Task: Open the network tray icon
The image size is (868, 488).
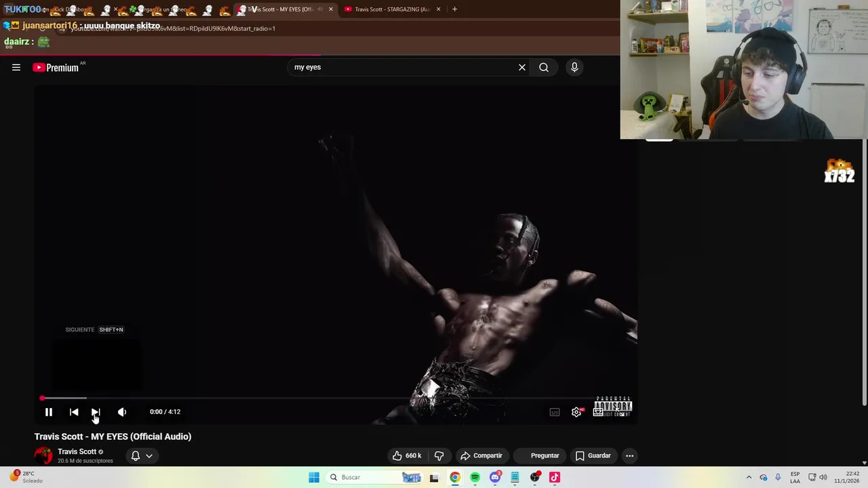Action: 812,477
